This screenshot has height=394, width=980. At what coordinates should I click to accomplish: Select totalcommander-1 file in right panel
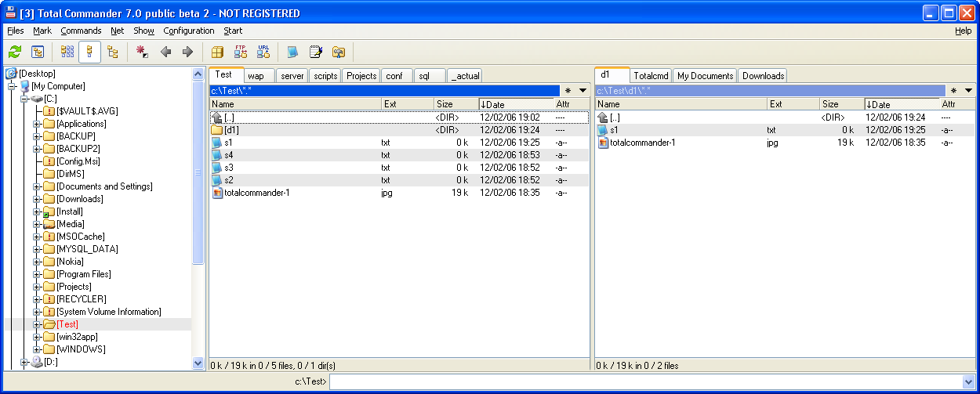click(x=785, y=143)
